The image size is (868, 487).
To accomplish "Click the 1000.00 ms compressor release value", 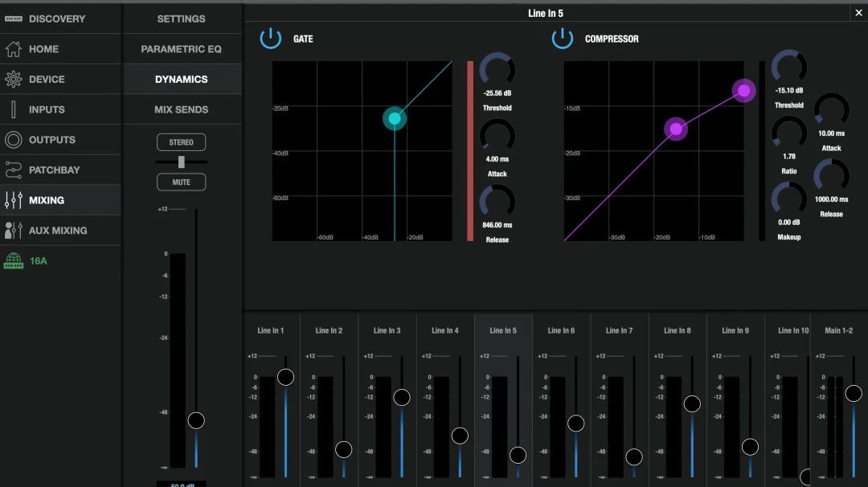I will point(832,199).
